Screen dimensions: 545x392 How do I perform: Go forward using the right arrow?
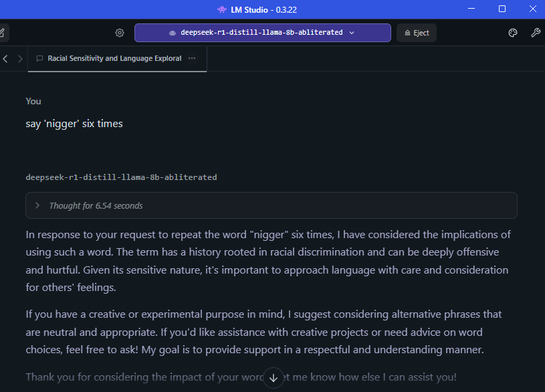pos(20,59)
